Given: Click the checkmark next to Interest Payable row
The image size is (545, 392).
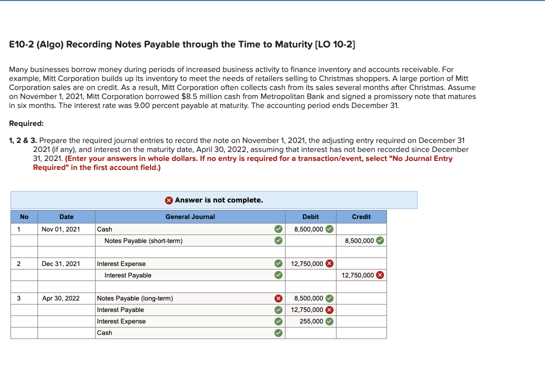Looking at the screenshot, I should pos(278,275).
